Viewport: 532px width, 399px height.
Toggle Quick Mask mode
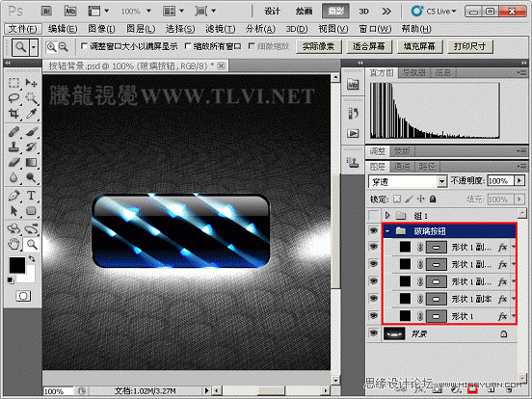pyautogui.click(x=23, y=296)
